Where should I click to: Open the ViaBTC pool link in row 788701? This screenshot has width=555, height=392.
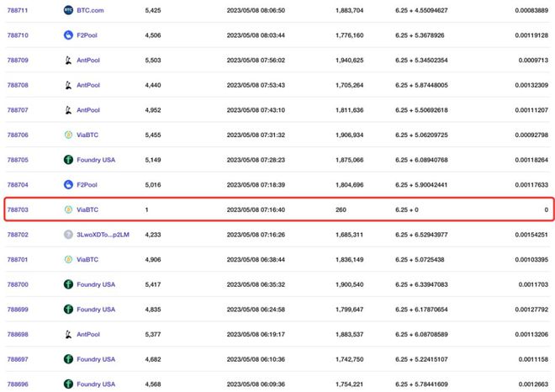pos(87,260)
